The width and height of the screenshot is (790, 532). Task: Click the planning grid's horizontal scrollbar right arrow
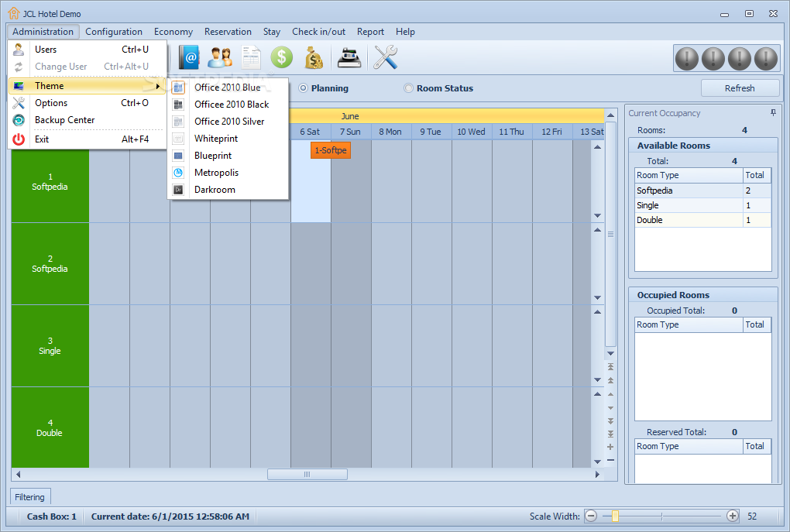597,474
